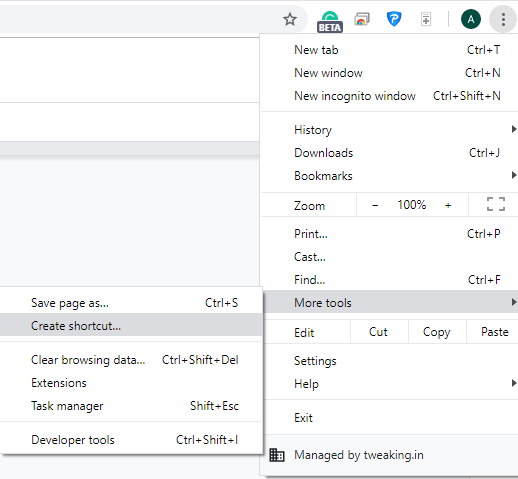Expand the More tools submenu
This screenshot has height=479, width=518.
391,303
